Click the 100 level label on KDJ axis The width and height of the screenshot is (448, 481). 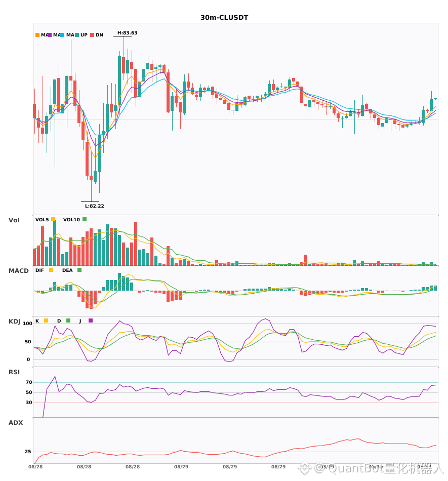[28, 324]
